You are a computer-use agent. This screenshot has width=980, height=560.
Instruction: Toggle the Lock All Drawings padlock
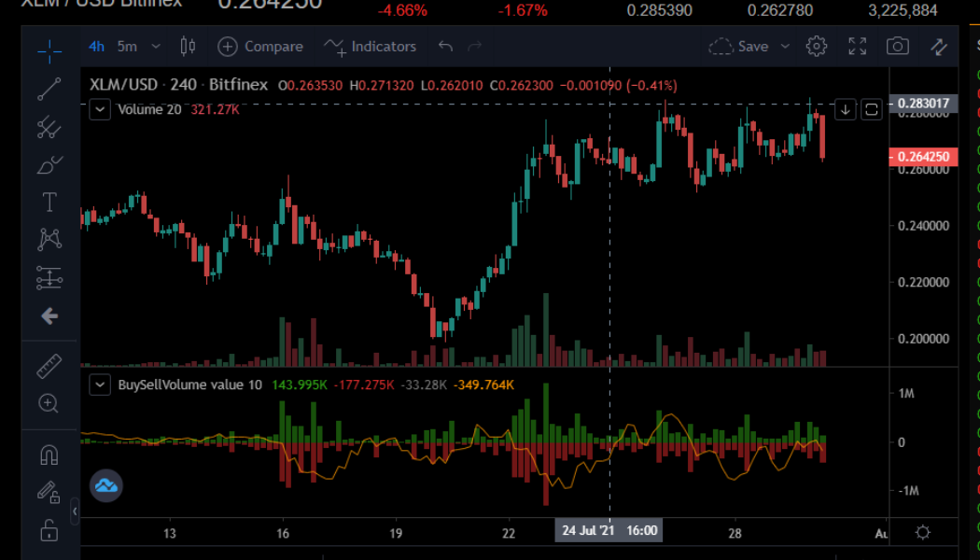48,530
